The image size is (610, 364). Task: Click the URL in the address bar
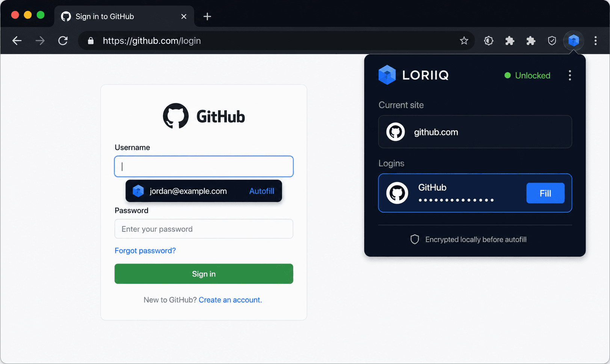point(152,41)
